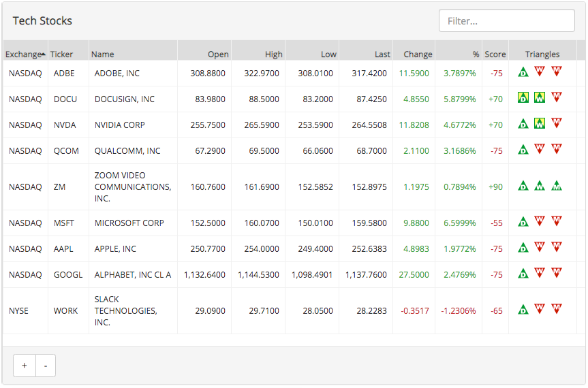Image resolution: width=588 pixels, height=388 pixels.
Task: Click the weekly triangle in WORK row
Action: (539, 308)
